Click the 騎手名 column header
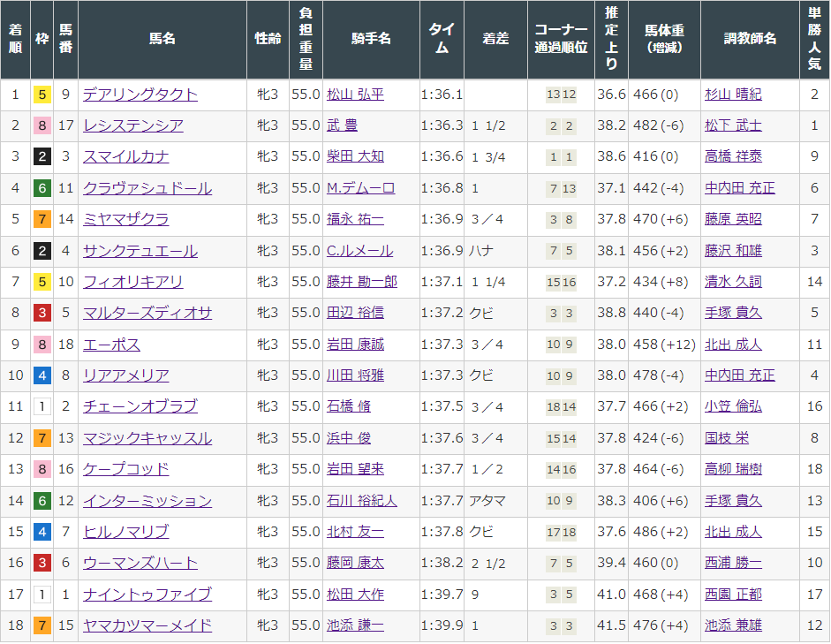831x644 pixels. [371, 39]
